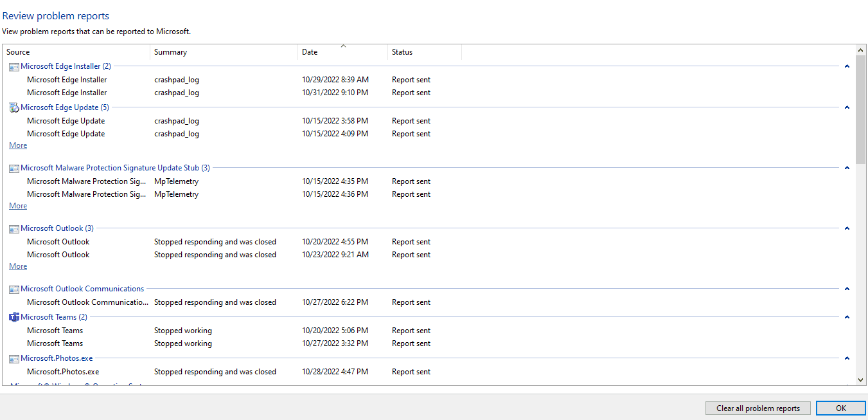The height and width of the screenshot is (420, 868).
Task: Click the scrollbar down arrow
Action: [861, 380]
